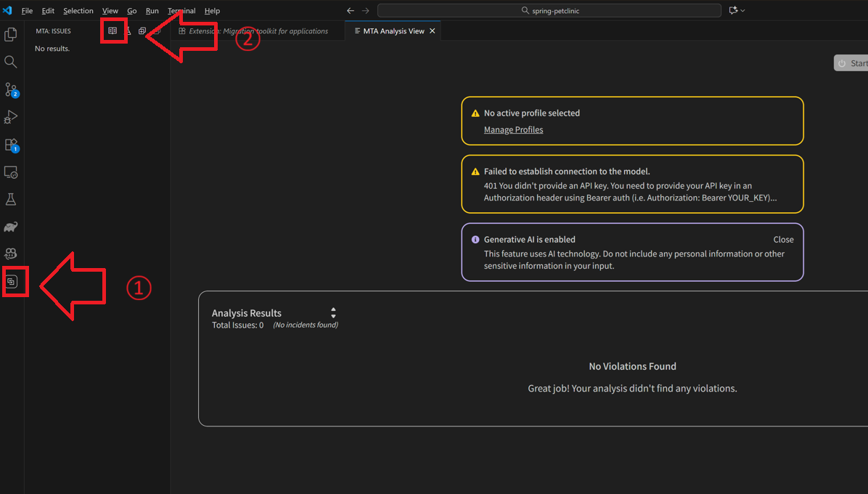Click the expand-all icon in MTA Issues header
Image resolution: width=868 pixels, height=494 pixels.
coord(142,31)
